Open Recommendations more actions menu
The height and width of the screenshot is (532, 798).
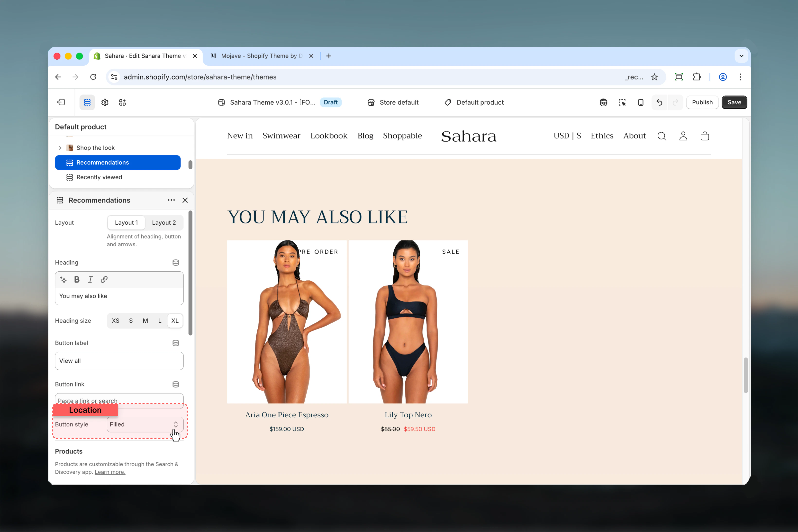(171, 200)
